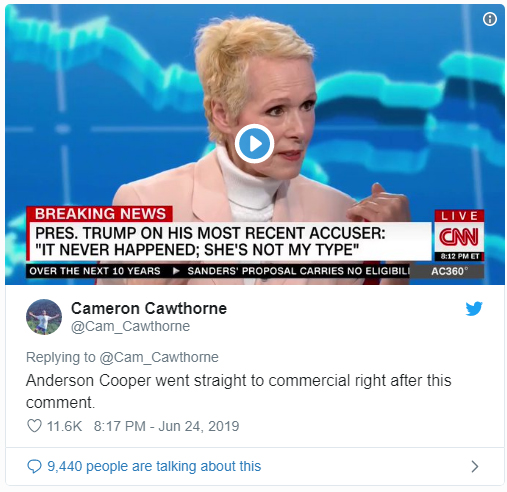Like the tweet with heart icon
The width and height of the screenshot is (507, 492).
point(34,426)
